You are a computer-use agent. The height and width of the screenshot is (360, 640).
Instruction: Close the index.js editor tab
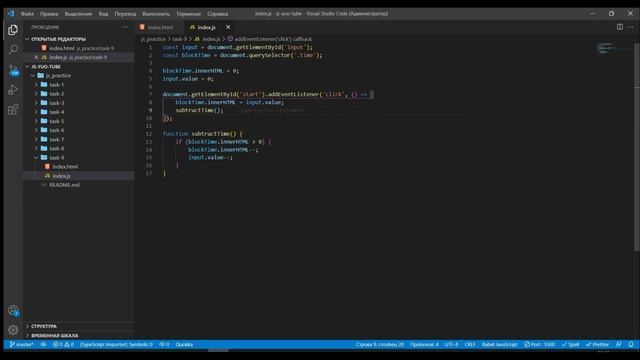coord(228,27)
